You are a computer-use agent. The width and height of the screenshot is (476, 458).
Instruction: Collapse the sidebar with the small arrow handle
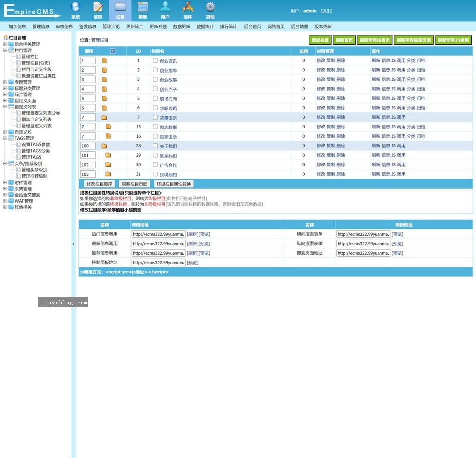pyautogui.click(x=73, y=244)
